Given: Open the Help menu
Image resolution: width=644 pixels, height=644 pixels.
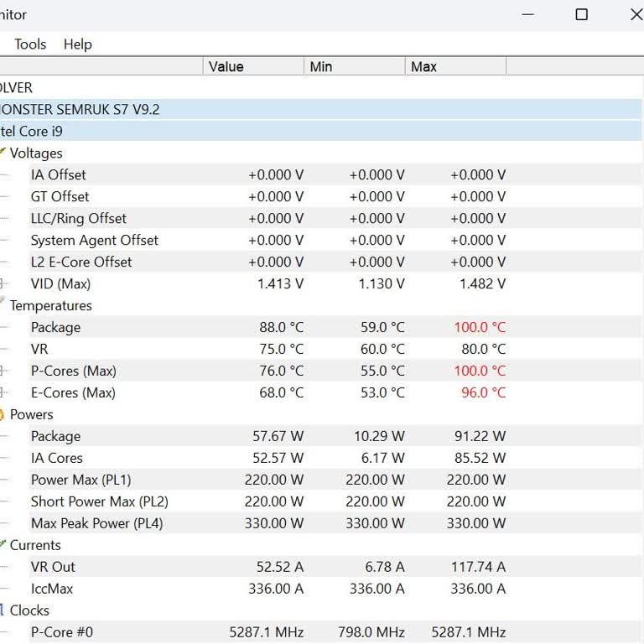Looking at the screenshot, I should click(x=77, y=44).
